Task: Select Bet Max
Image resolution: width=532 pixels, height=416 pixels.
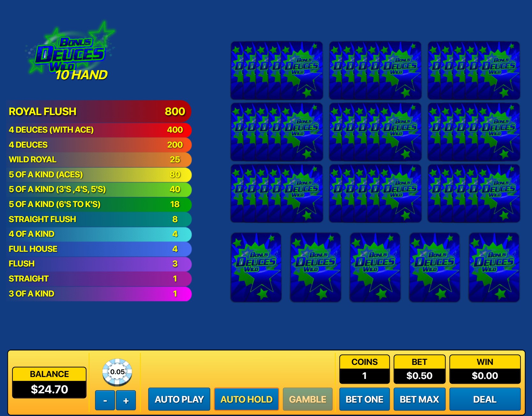Action: [x=419, y=399]
